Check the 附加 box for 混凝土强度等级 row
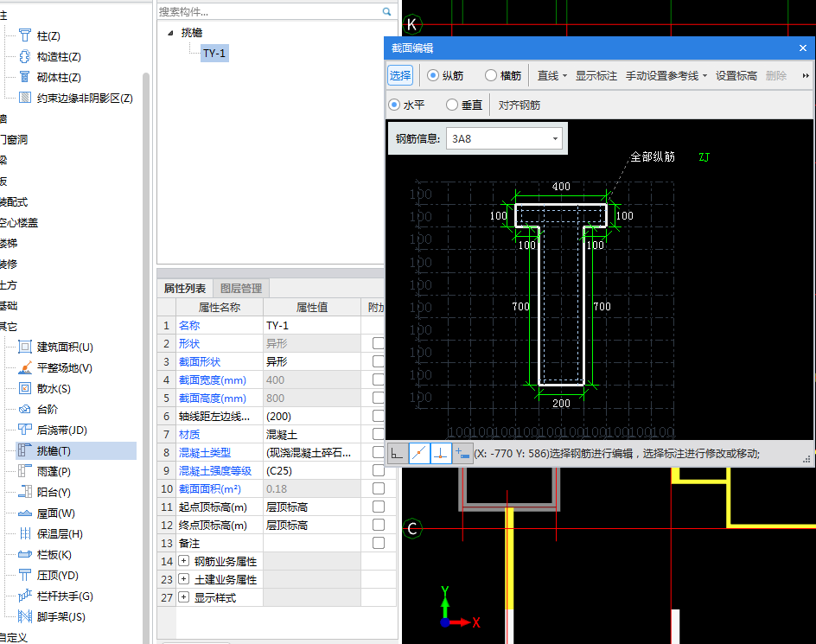816x644 pixels. (x=379, y=470)
